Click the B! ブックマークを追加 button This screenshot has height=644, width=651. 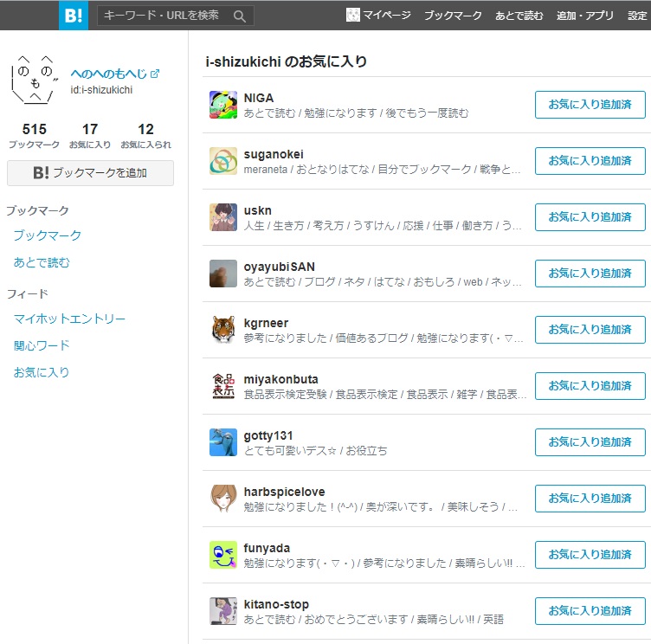[x=90, y=173]
